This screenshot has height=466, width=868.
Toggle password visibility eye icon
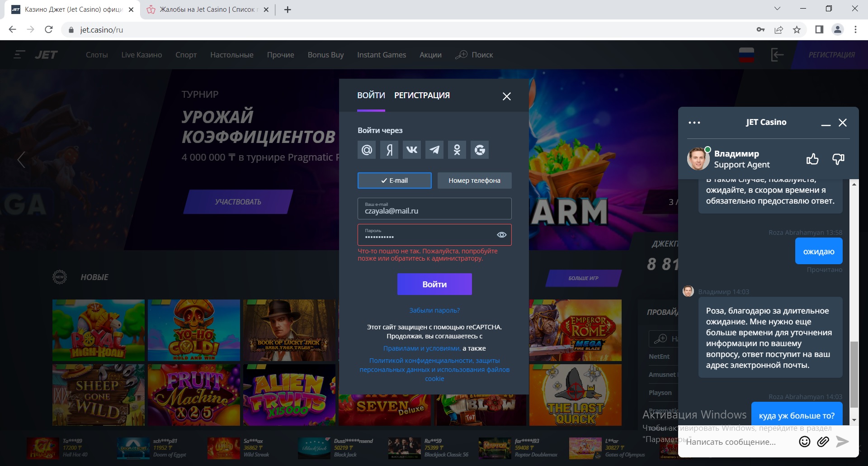[501, 235]
